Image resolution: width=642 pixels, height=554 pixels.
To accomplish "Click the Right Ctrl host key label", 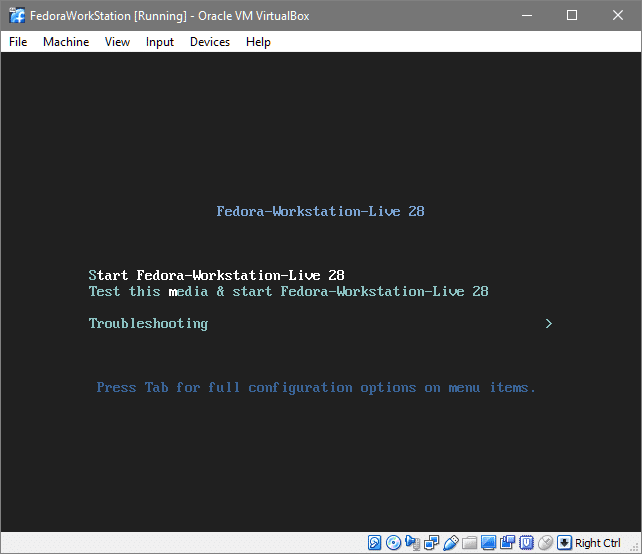I will [597, 543].
